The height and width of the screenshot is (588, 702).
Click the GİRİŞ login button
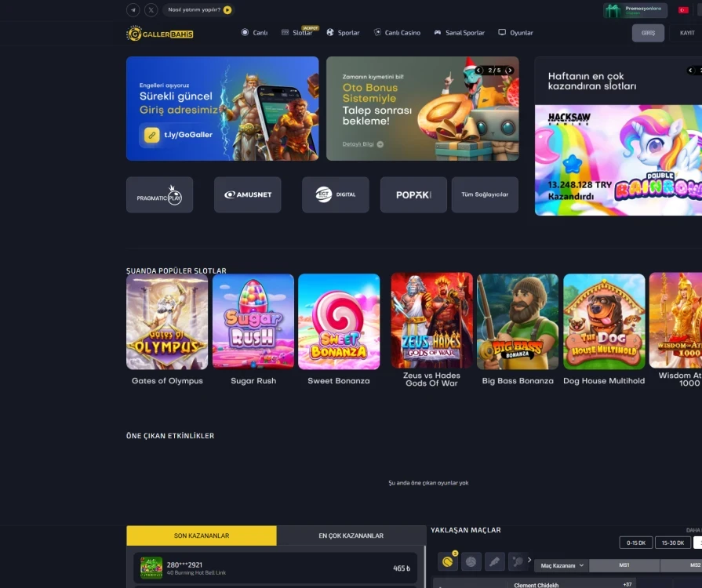(648, 33)
